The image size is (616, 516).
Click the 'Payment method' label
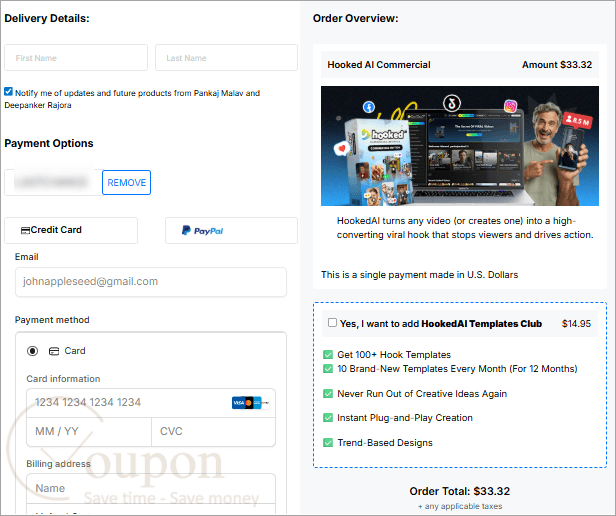(x=52, y=320)
